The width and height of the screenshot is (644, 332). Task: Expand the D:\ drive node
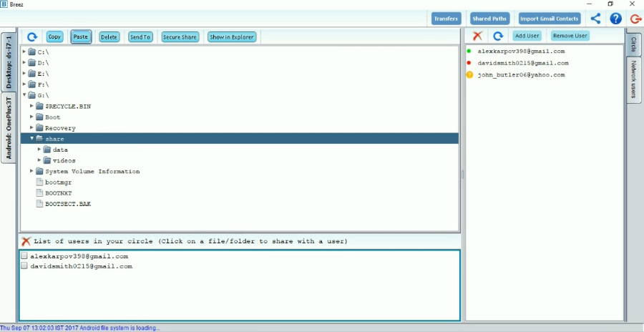[x=24, y=62]
